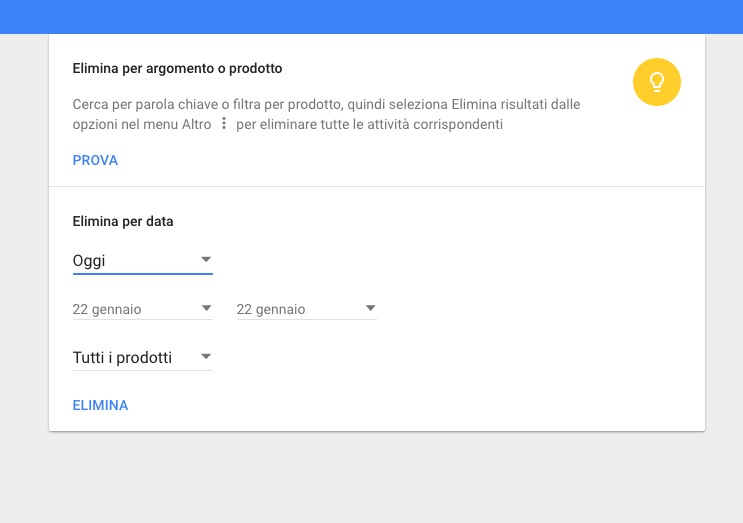Click the arrow beside Tutti i prodotti
The width and height of the screenshot is (743, 523).
point(206,356)
